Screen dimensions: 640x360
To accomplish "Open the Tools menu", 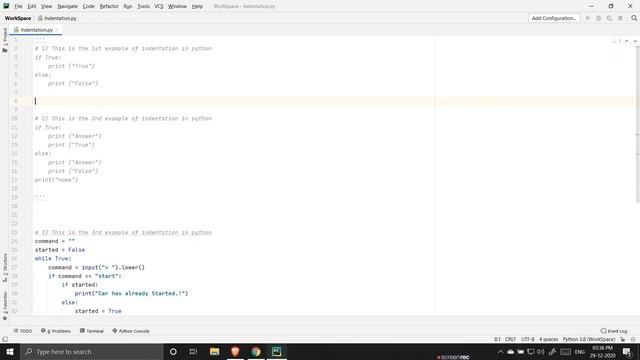I will (143, 6).
